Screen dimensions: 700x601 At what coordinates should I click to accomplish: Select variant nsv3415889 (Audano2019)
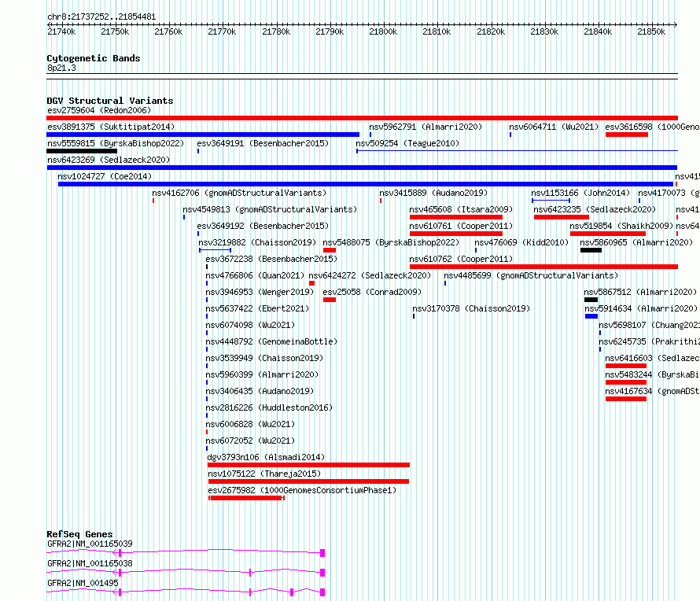coord(433,193)
